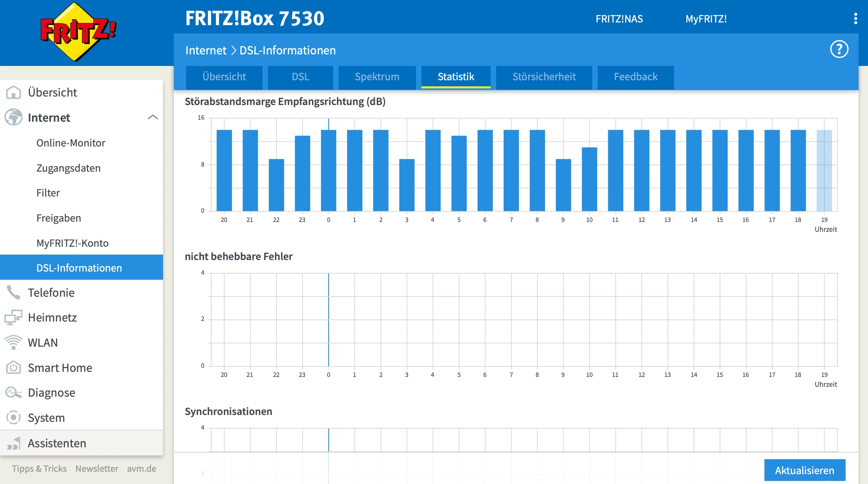Click the Heimnetz computers icon
This screenshot has width=868, height=484.
14,317
